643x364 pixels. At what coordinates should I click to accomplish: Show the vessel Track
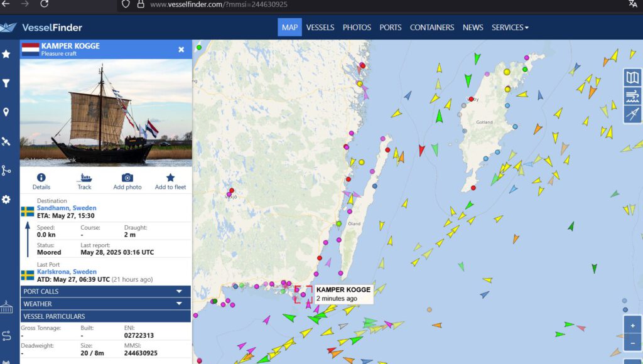tap(85, 181)
